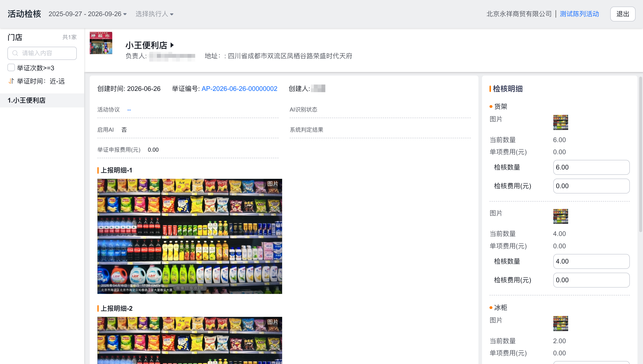Edit the 检核数量 field showing 4.00
Image resolution: width=643 pixels, height=364 pixels.
(x=591, y=261)
